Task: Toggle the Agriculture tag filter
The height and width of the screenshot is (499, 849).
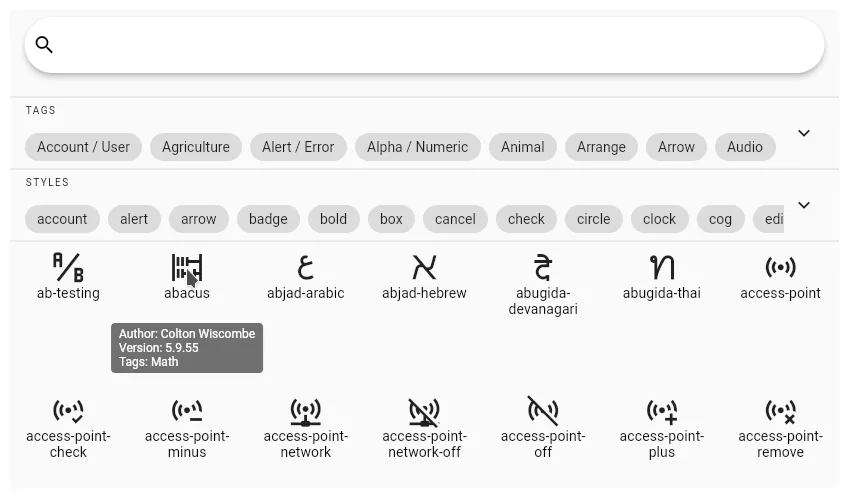Action: 196,147
